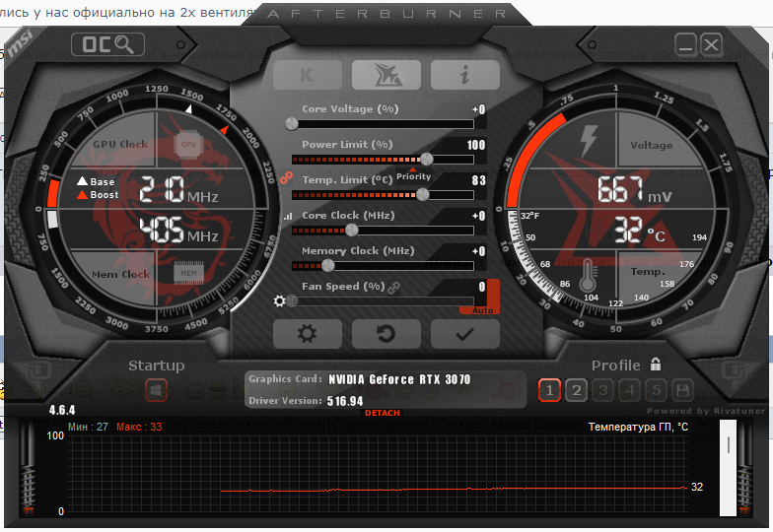773x532 pixels.
Task: Select profile slot 3
Action: tap(603, 390)
